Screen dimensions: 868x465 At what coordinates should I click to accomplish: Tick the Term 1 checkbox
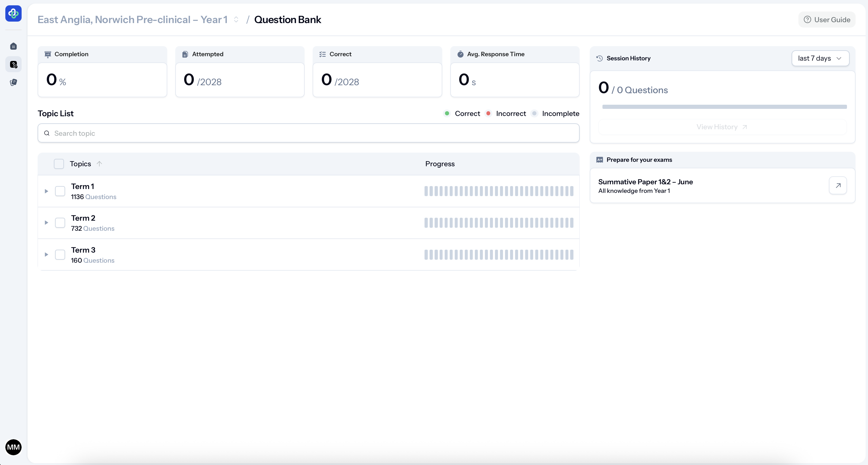click(x=60, y=191)
